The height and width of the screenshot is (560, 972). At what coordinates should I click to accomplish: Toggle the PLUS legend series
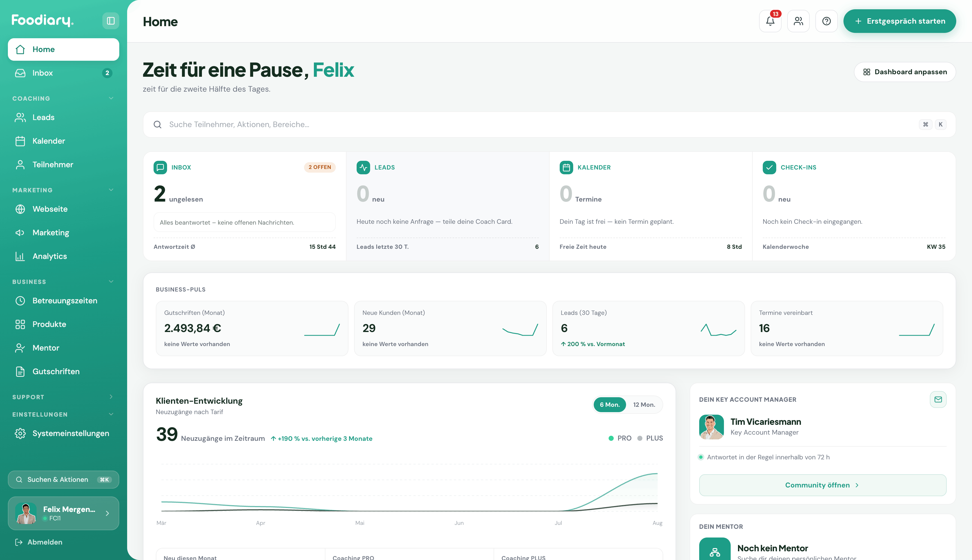pos(650,438)
